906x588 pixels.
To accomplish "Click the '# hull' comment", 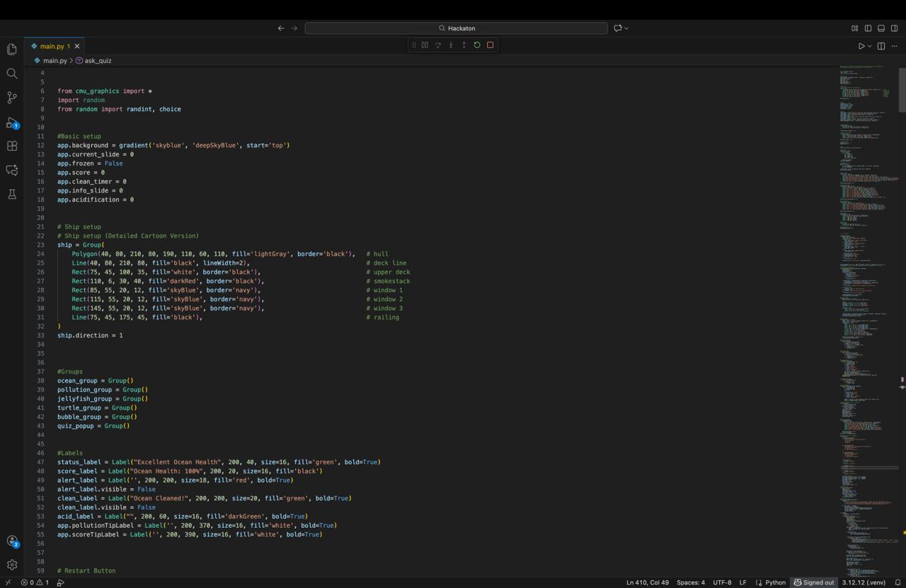I will (x=377, y=254).
